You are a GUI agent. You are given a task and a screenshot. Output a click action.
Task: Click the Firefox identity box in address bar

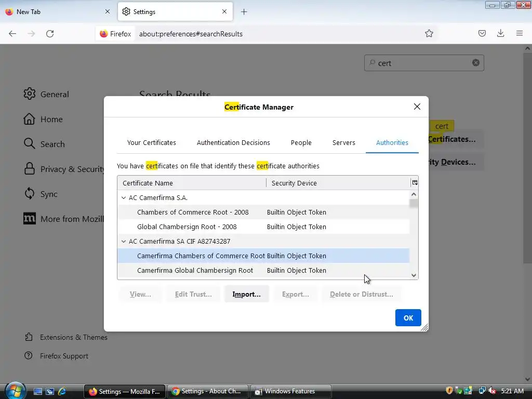coord(115,34)
